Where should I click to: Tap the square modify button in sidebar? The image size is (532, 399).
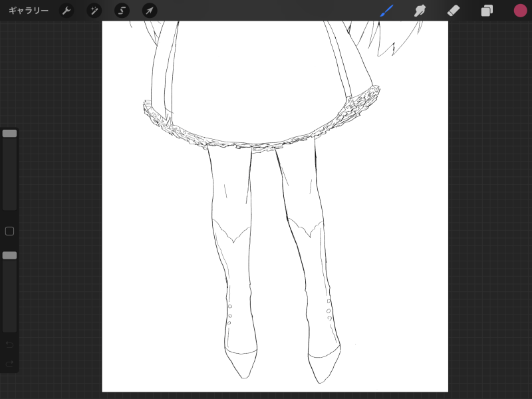[9, 231]
